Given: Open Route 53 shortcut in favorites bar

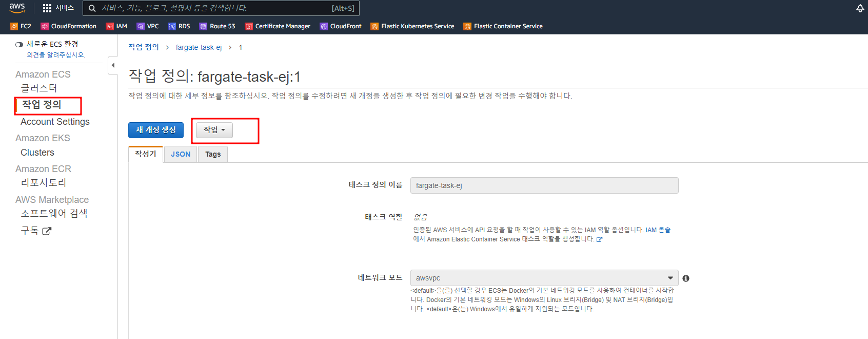Looking at the screenshot, I should coord(218,26).
